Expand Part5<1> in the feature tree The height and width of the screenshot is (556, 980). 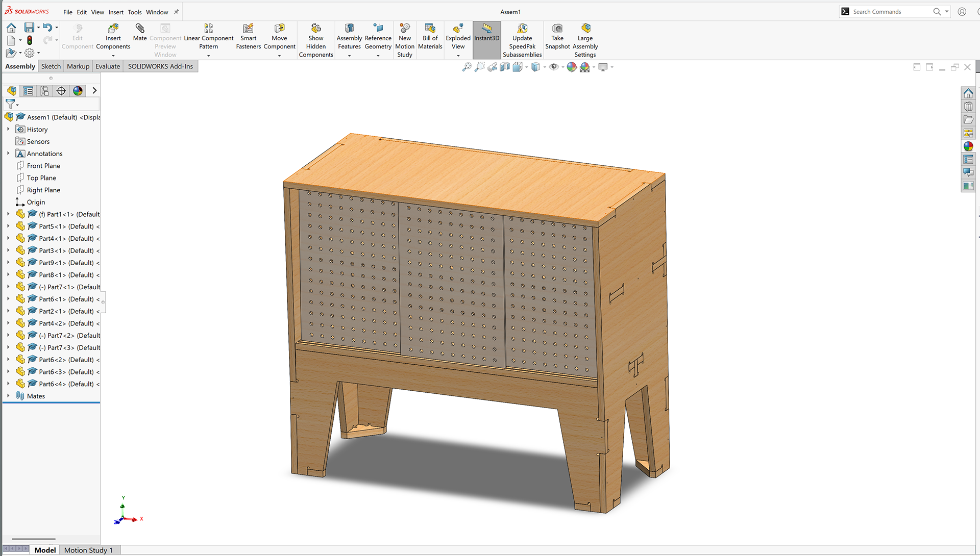pyautogui.click(x=8, y=226)
